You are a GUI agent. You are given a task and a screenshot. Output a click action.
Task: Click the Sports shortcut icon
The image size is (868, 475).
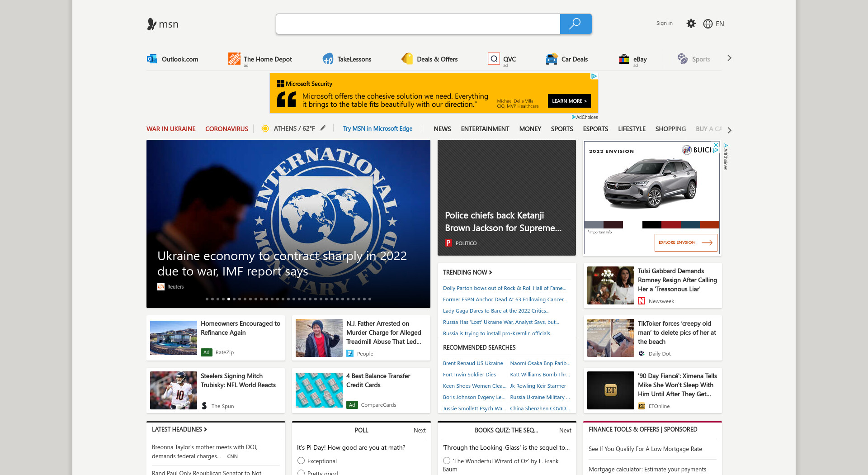click(682, 59)
